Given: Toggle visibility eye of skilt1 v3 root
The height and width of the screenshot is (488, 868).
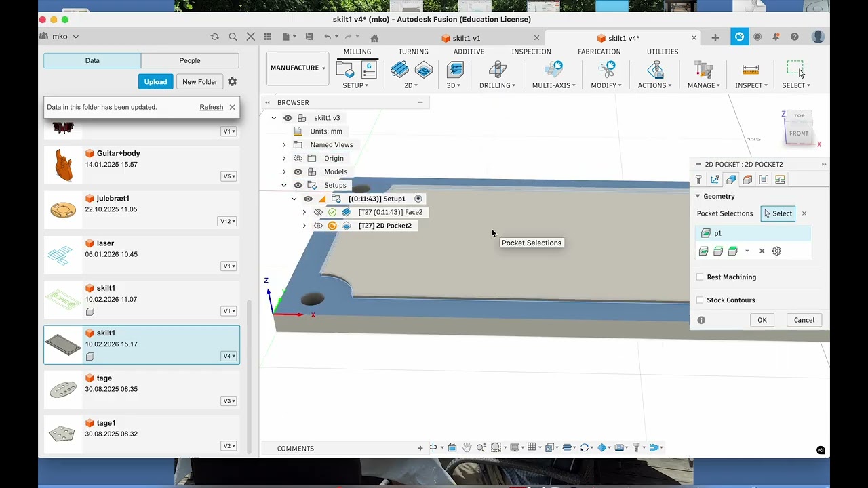Looking at the screenshot, I should pyautogui.click(x=288, y=118).
